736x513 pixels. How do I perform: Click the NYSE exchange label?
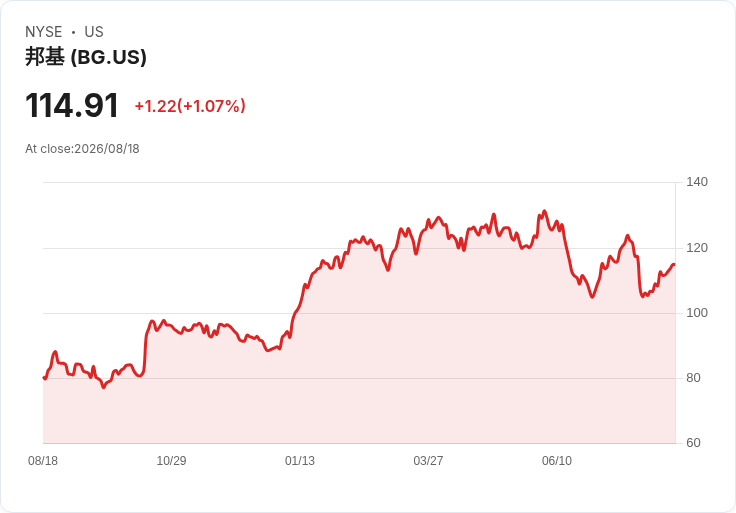coord(44,32)
